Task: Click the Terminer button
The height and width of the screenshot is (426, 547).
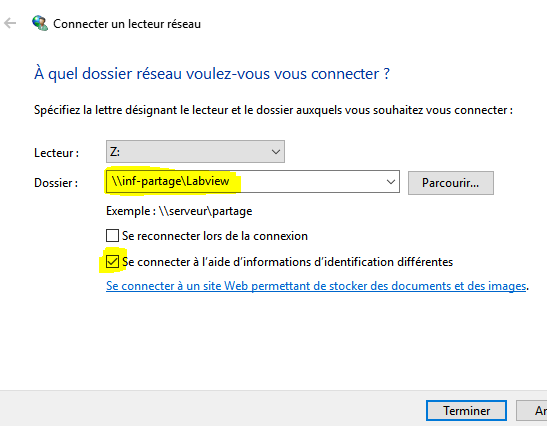Action: coord(466,411)
